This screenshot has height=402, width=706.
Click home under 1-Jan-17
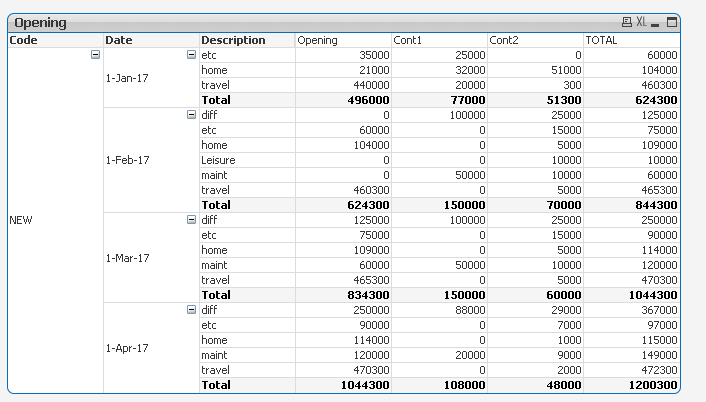click(247, 70)
